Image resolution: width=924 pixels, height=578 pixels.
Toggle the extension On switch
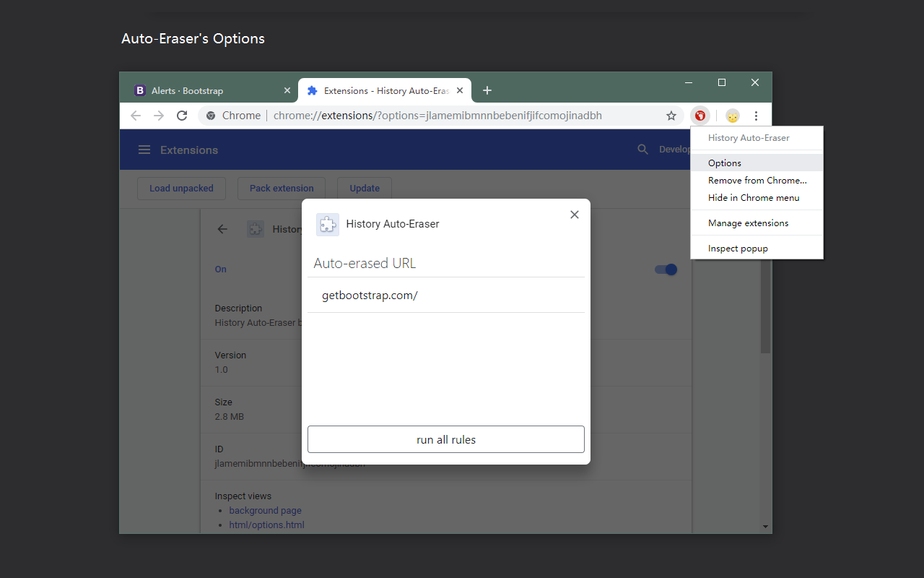tap(666, 269)
